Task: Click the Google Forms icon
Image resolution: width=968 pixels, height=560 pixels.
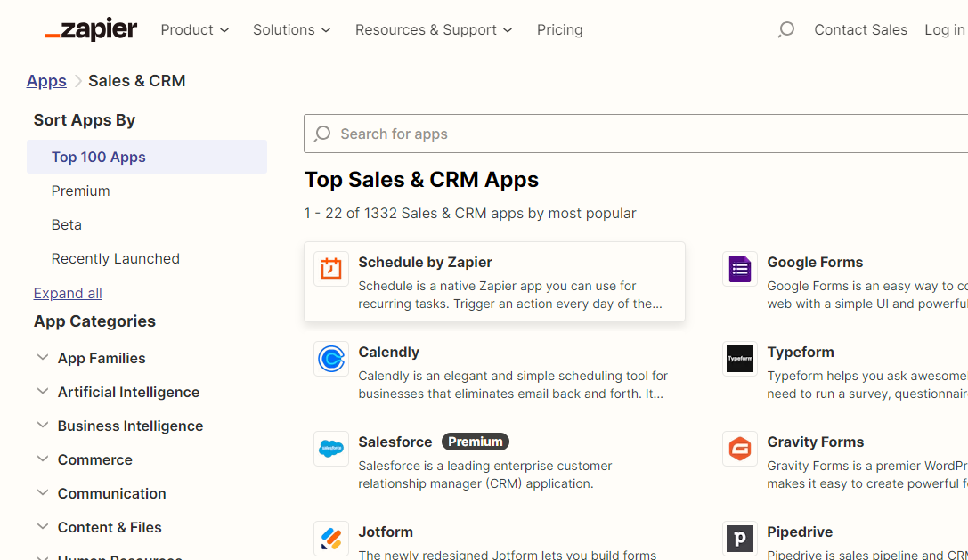Action: click(x=740, y=269)
